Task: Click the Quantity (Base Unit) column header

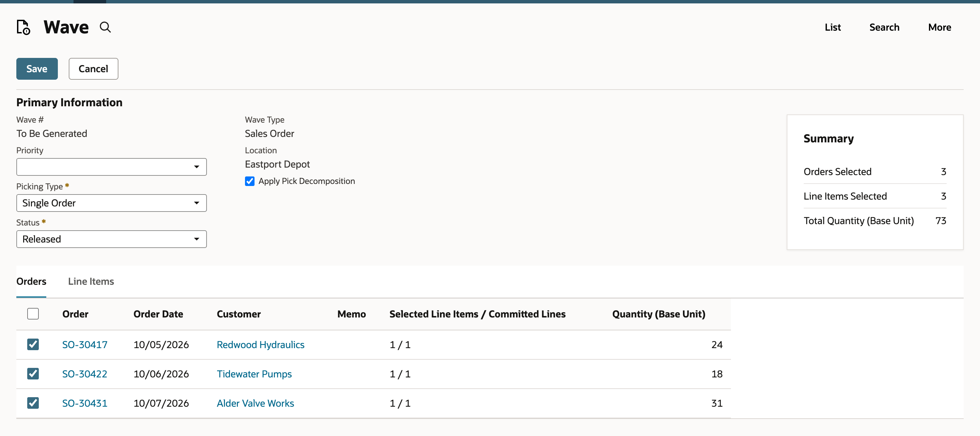Action: (658, 314)
